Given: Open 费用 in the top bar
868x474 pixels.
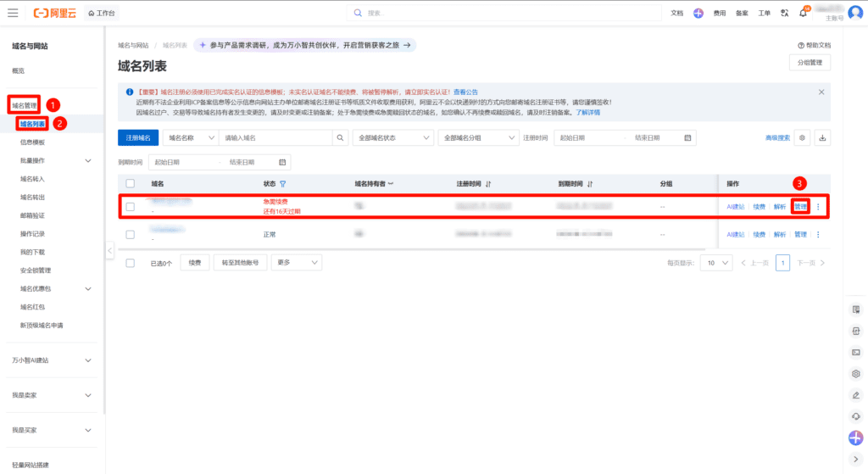Looking at the screenshot, I should (720, 14).
